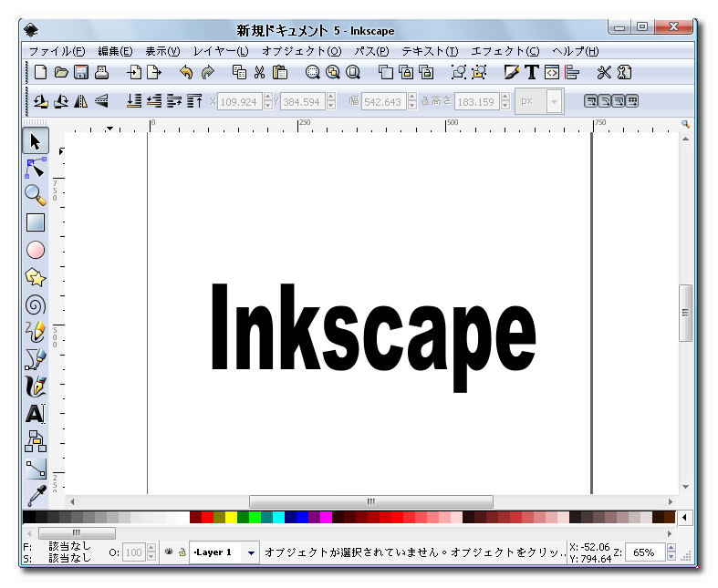Select the Pencil freehand tool
The image size is (718, 588).
click(x=36, y=332)
